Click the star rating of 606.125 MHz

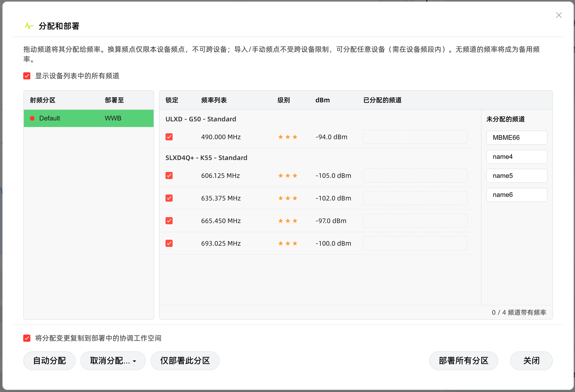pyautogui.click(x=288, y=175)
